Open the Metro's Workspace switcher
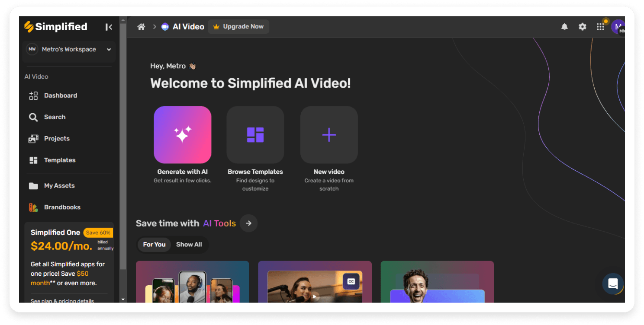Viewport: 644px width, 325px height. tap(68, 49)
